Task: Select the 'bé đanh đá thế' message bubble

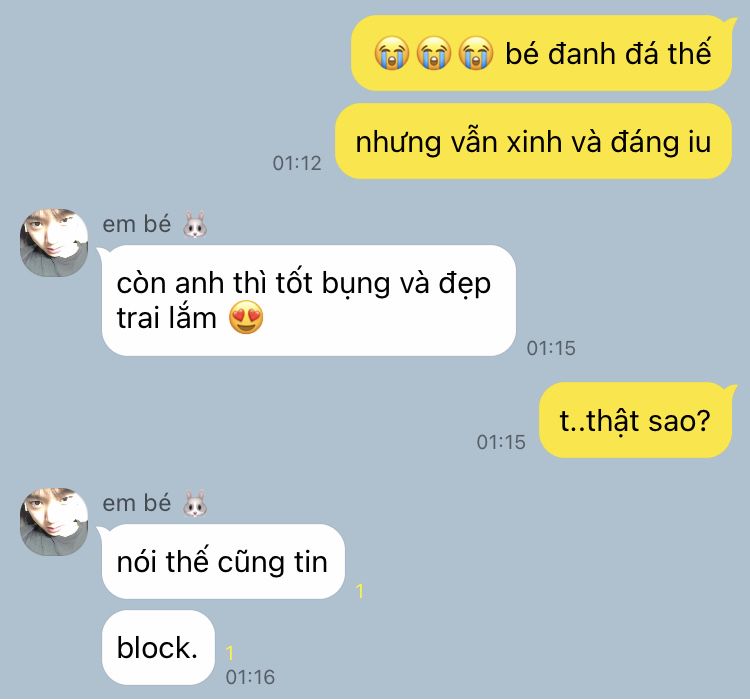Action: [543, 53]
